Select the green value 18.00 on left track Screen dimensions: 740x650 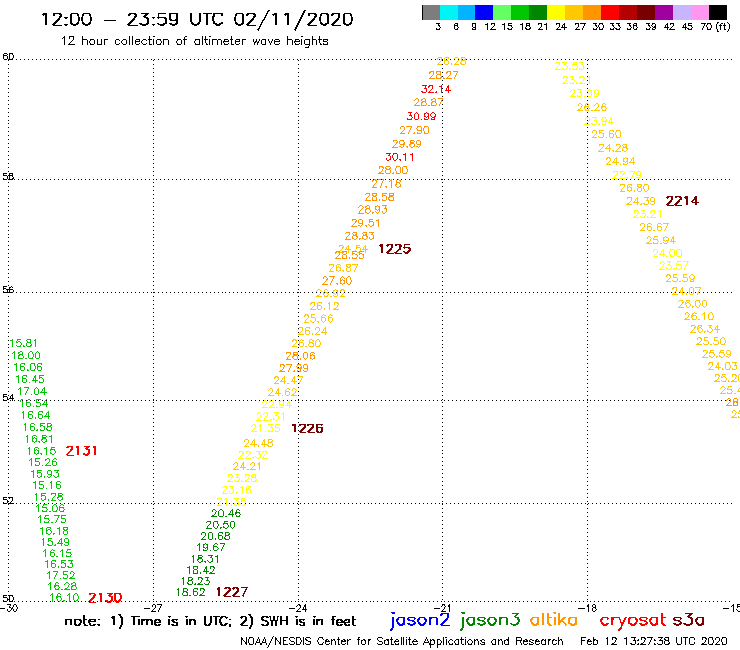click(x=26, y=355)
